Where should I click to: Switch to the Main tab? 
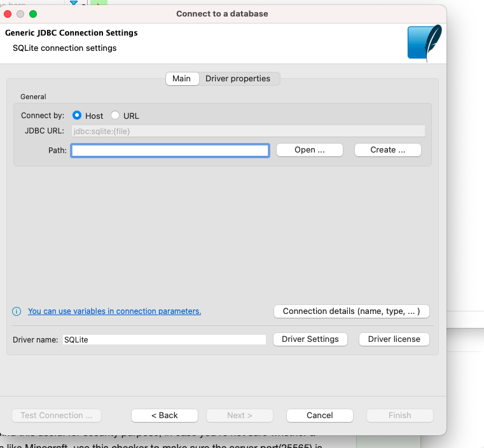pyautogui.click(x=182, y=79)
